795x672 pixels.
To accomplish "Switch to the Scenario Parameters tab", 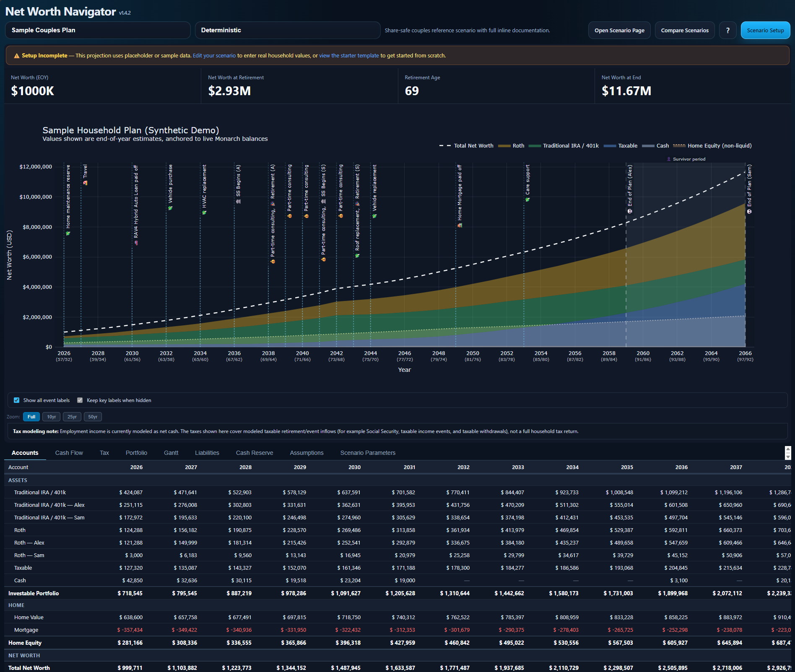I will (x=368, y=453).
